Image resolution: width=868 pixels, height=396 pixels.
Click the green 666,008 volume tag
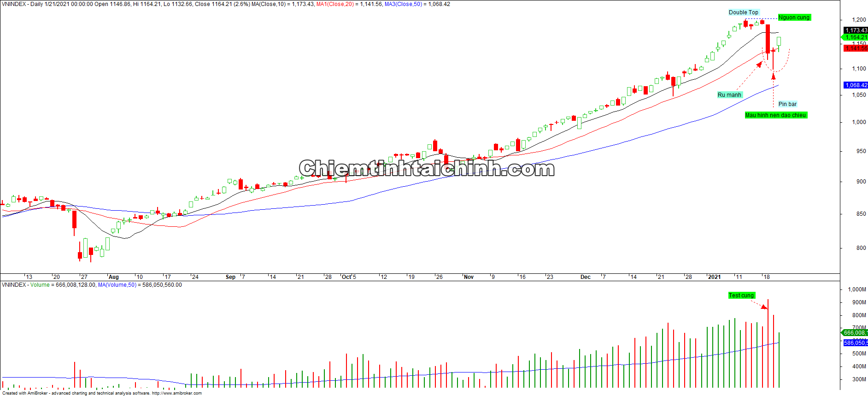[854, 333]
